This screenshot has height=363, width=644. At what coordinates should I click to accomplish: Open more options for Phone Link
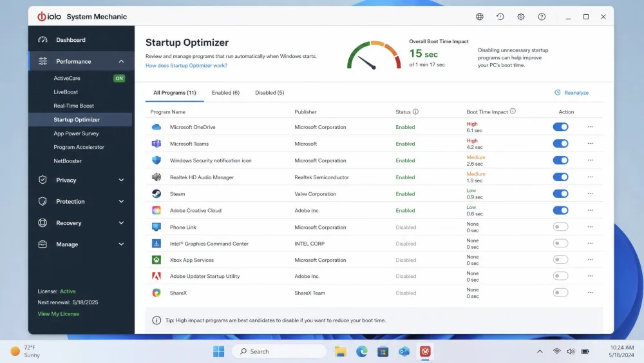[x=590, y=227]
